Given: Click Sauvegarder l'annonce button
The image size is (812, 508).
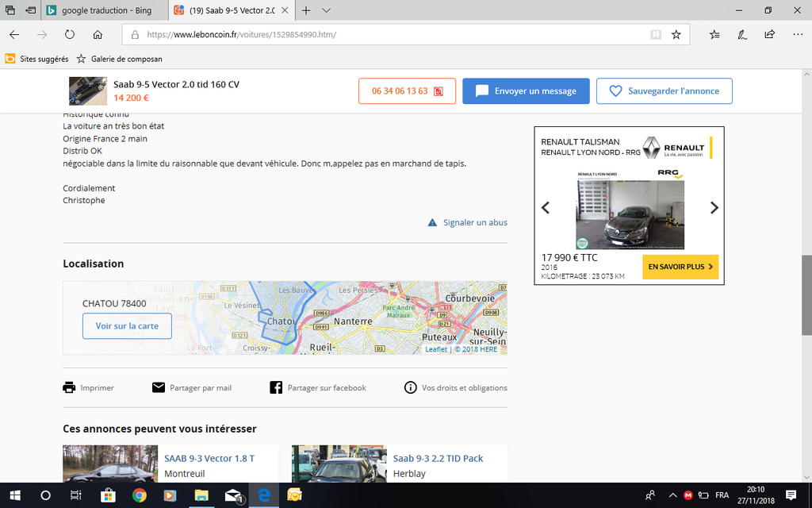Looking at the screenshot, I should click(664, 91).
